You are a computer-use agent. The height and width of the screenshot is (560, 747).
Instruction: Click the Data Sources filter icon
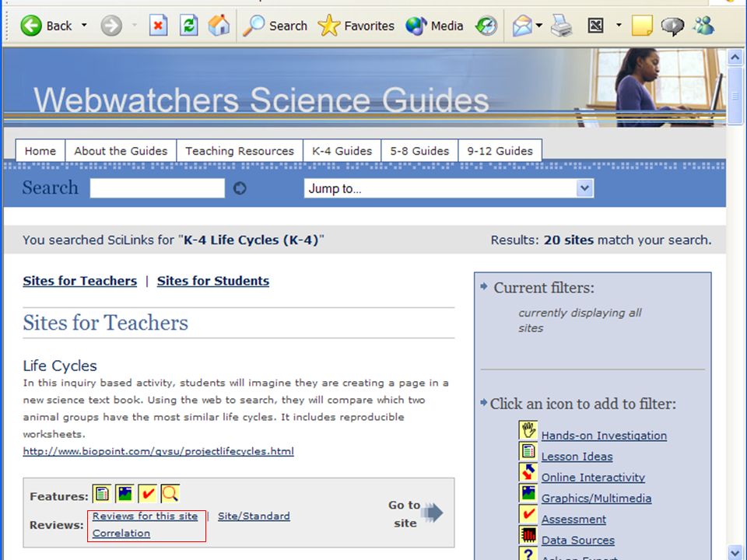click(528, 535)
